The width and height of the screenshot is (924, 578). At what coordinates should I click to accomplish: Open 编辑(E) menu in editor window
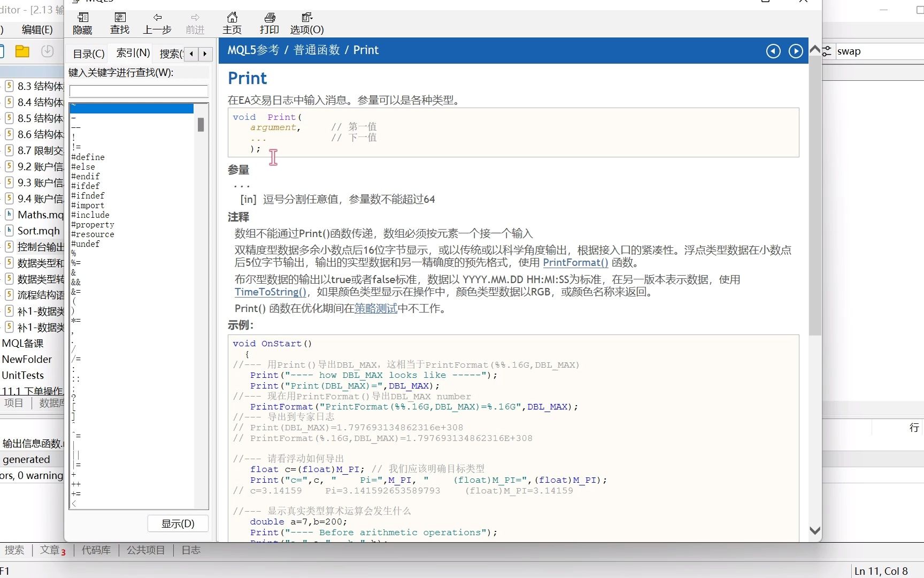37,29
